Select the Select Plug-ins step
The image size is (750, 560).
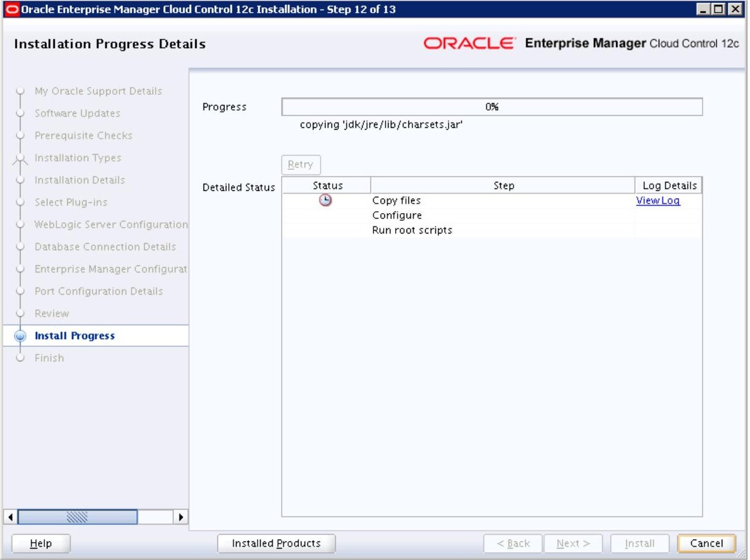point(71,202)
